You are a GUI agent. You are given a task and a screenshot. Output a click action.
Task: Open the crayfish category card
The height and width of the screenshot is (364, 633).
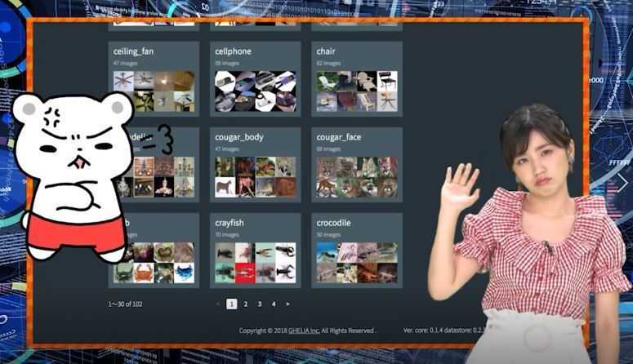(x=255, y=251)
